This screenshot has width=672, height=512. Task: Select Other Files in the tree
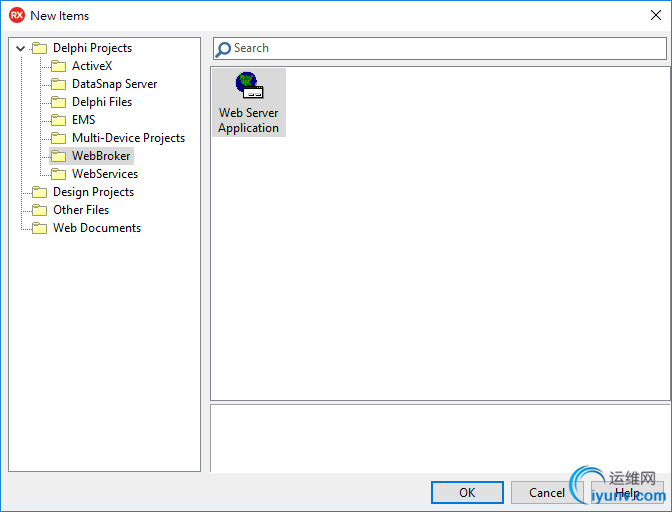(x=81, y=210)
